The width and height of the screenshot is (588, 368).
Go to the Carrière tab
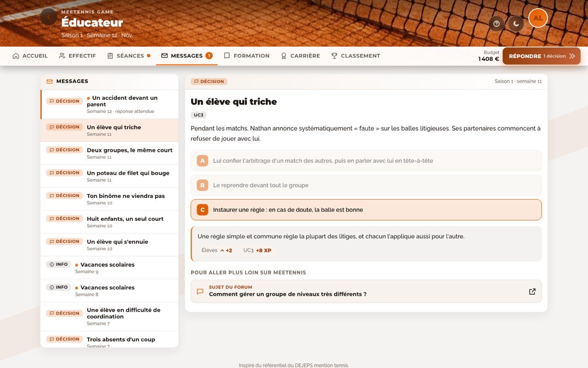pyautogui.click(x=300, y=56)
